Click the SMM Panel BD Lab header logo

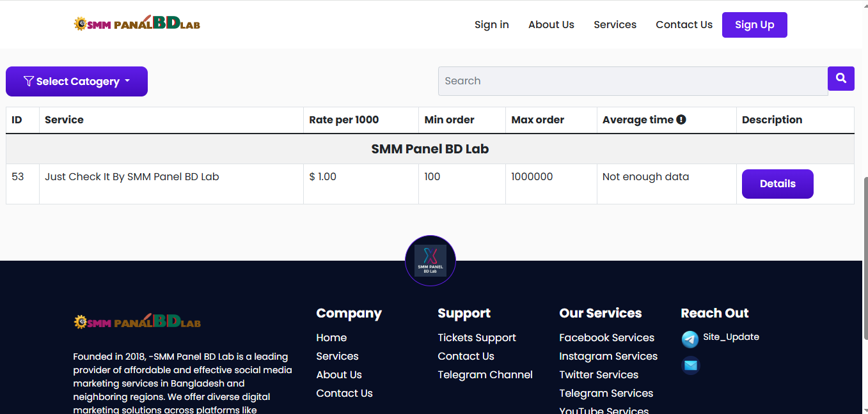pos(137,24)
